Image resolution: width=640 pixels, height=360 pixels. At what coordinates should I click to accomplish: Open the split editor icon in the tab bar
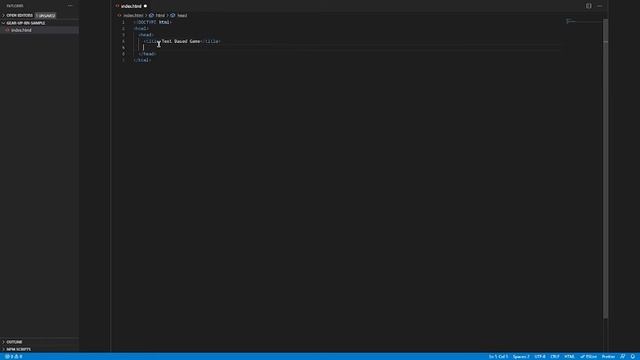pos(589,6)
